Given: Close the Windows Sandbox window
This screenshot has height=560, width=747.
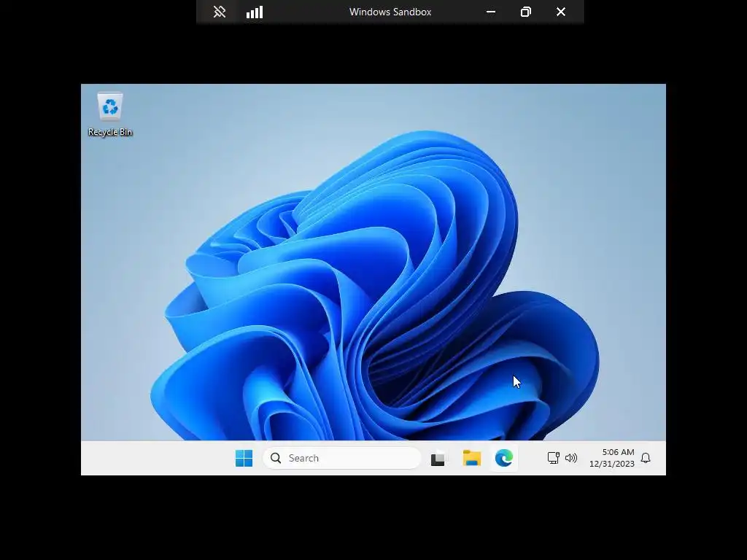Looking at the screenshot, I should point(561,12).
